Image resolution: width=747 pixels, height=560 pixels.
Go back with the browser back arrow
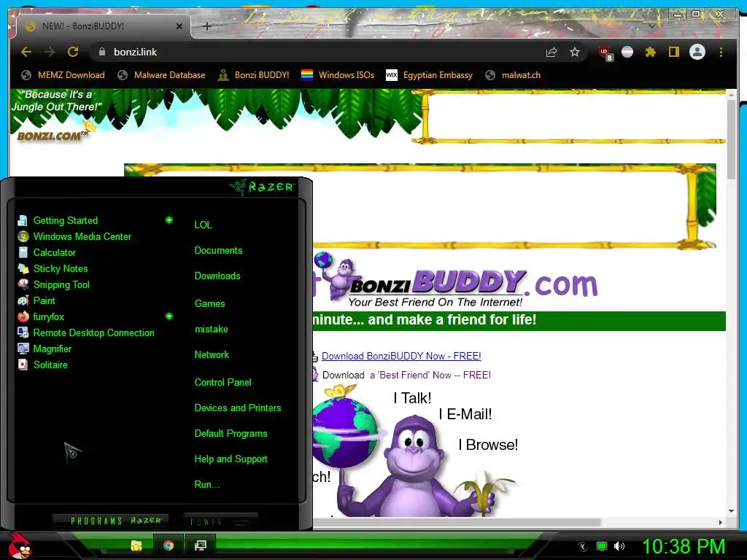pos(26,52)
